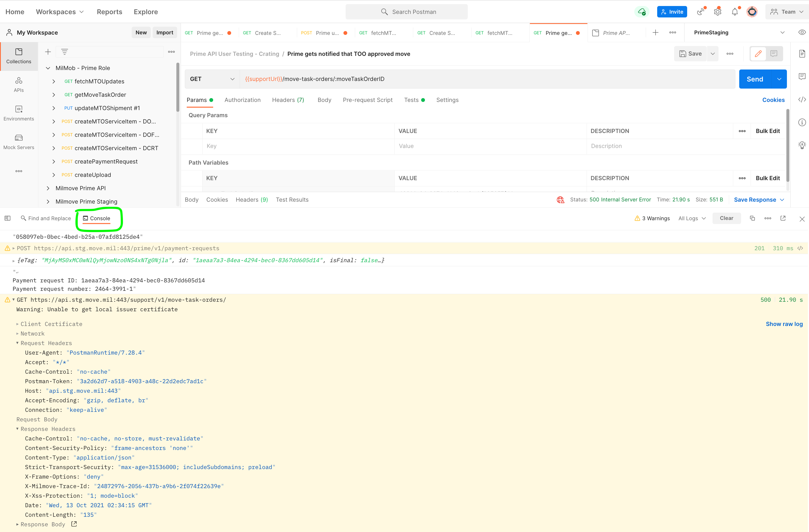Open the Reports menu
This screenshot has height=532, width=809.
[x=110, y=11]
